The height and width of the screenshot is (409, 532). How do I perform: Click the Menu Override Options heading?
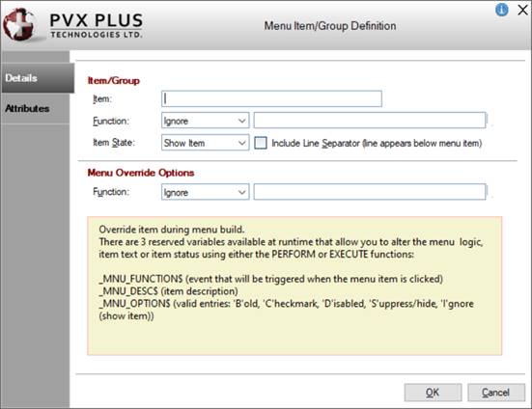click(141, 173)
